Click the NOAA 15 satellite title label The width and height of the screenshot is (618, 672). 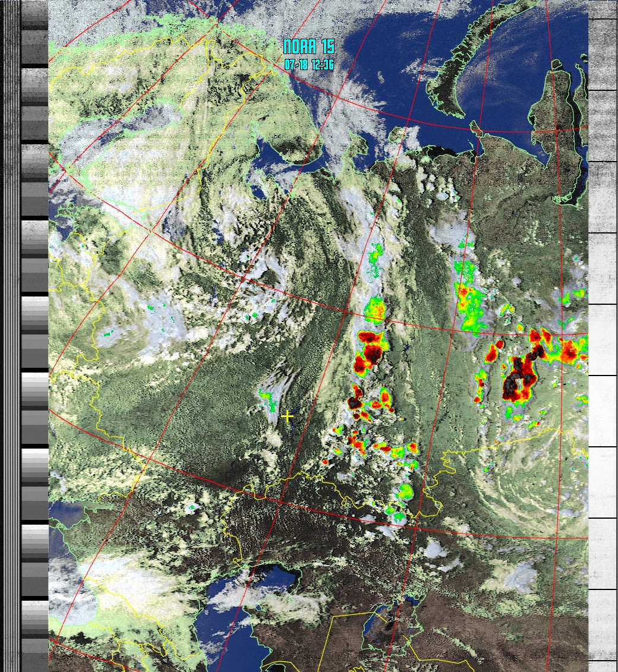click(x=309, y=47)
